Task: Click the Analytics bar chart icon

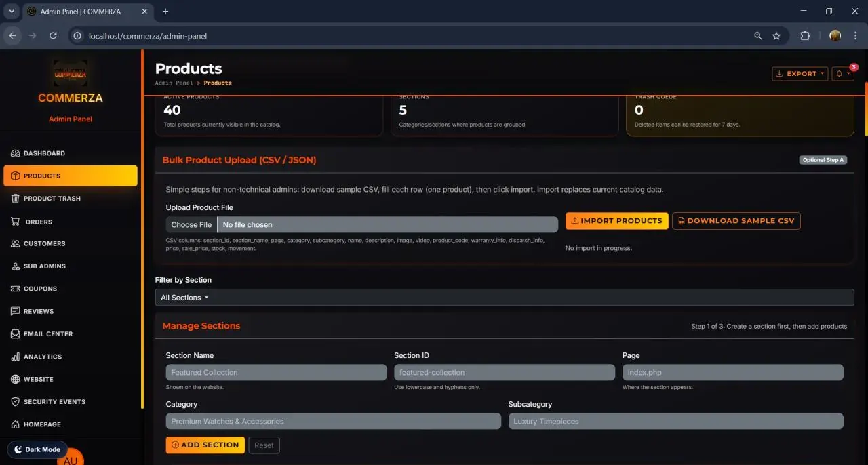Action: [x=16, y=357]
